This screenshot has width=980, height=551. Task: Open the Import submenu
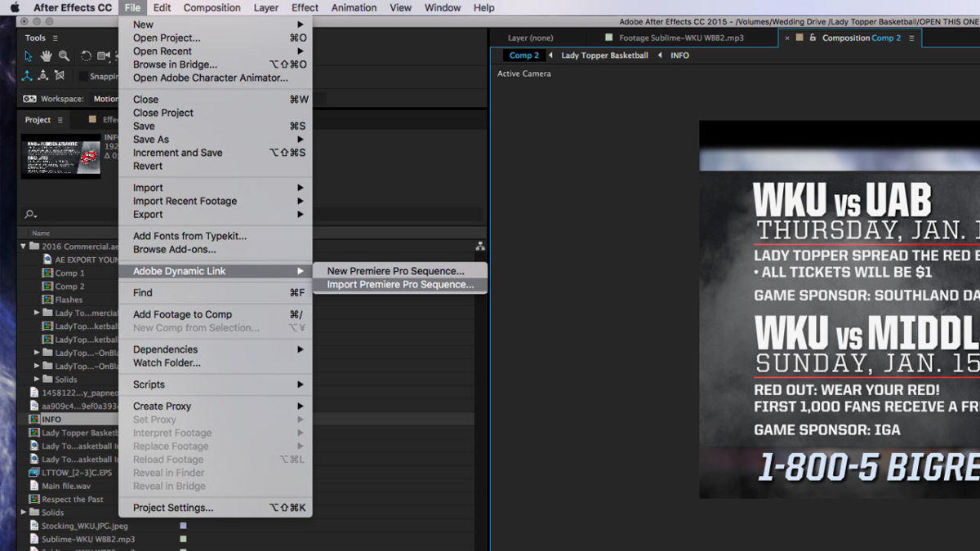216,188
